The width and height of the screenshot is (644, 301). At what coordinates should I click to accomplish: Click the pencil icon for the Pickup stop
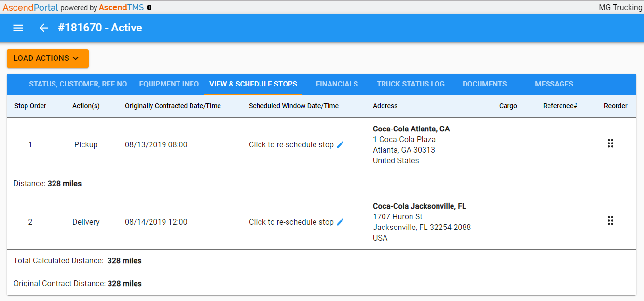[340, 144]
